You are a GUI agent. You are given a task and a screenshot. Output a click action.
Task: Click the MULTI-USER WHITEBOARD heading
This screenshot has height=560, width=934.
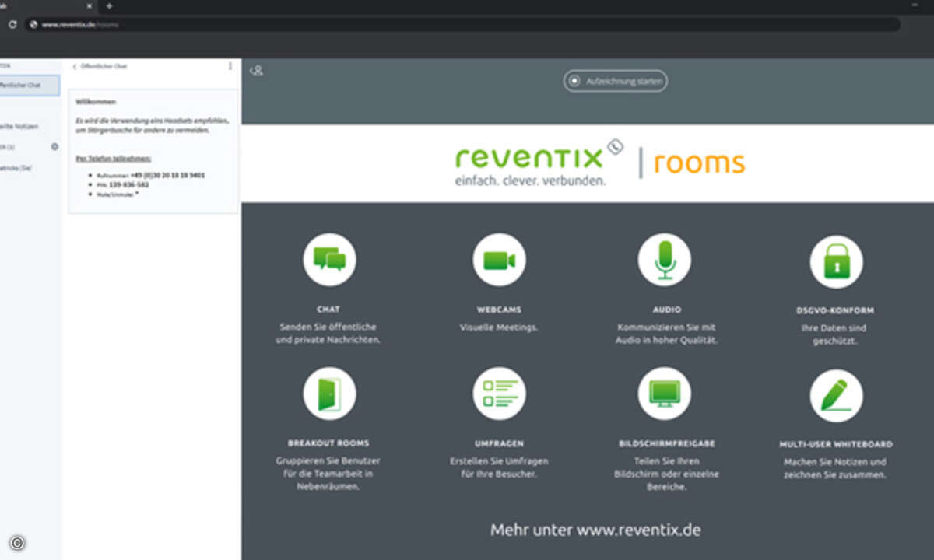(836, 445)
